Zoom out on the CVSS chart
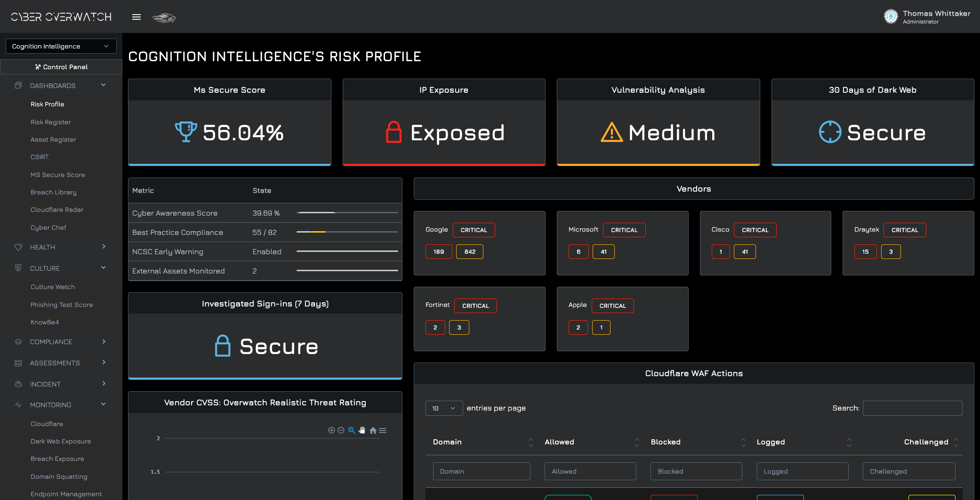The image size is (980, 500). 341,430
